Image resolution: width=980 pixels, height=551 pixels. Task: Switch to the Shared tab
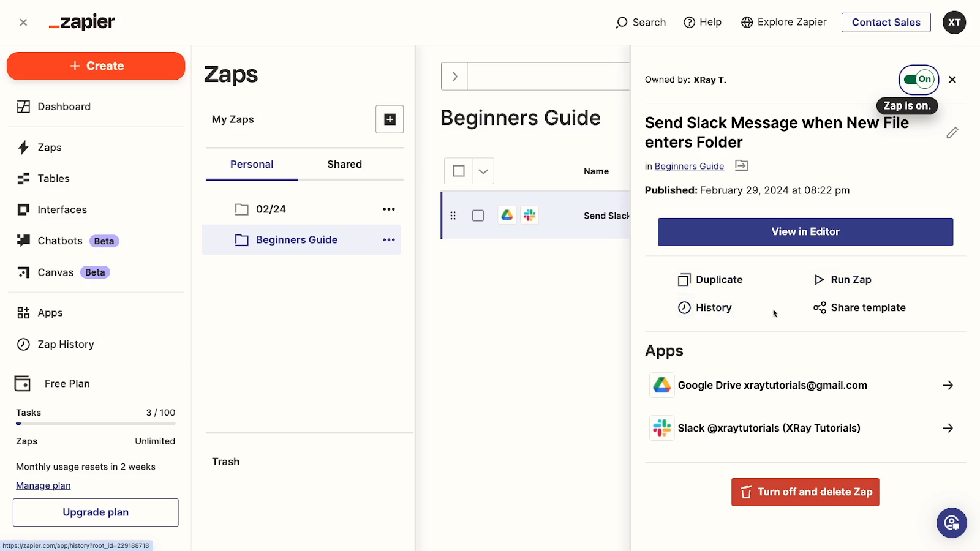pos(344,164)
